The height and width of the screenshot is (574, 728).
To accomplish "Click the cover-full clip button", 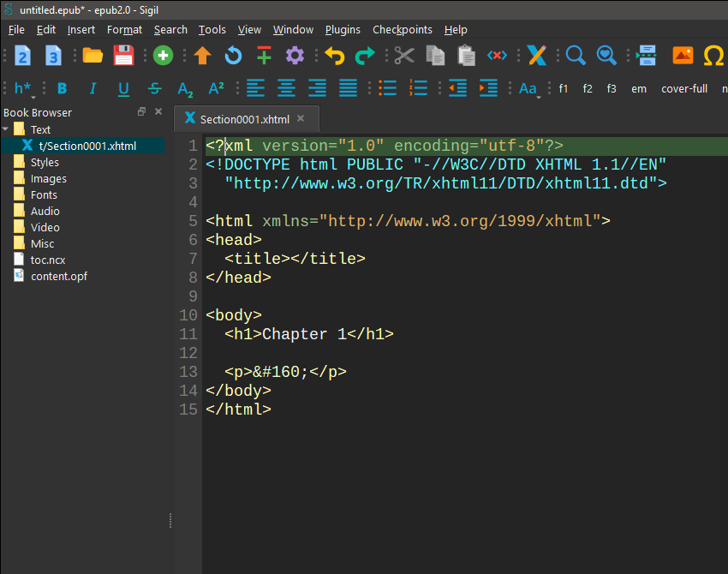I will 684,88.
